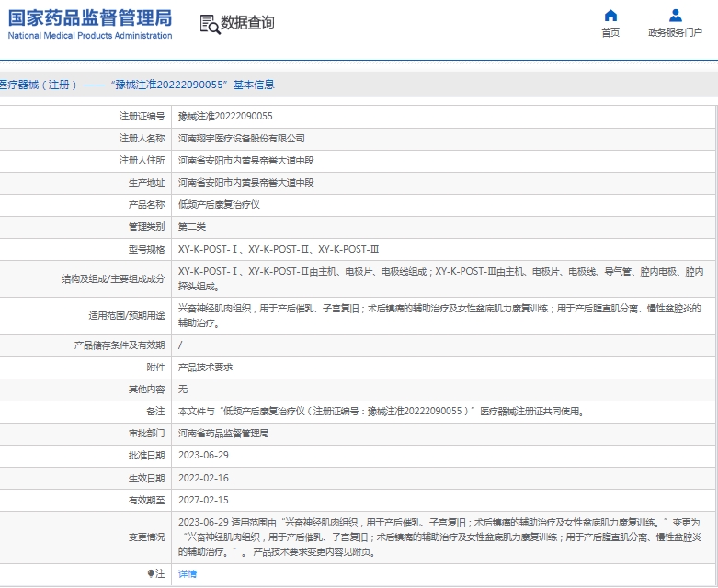Click the 生产地址 label
Screen dimensions: 718x588
[146, 183]
